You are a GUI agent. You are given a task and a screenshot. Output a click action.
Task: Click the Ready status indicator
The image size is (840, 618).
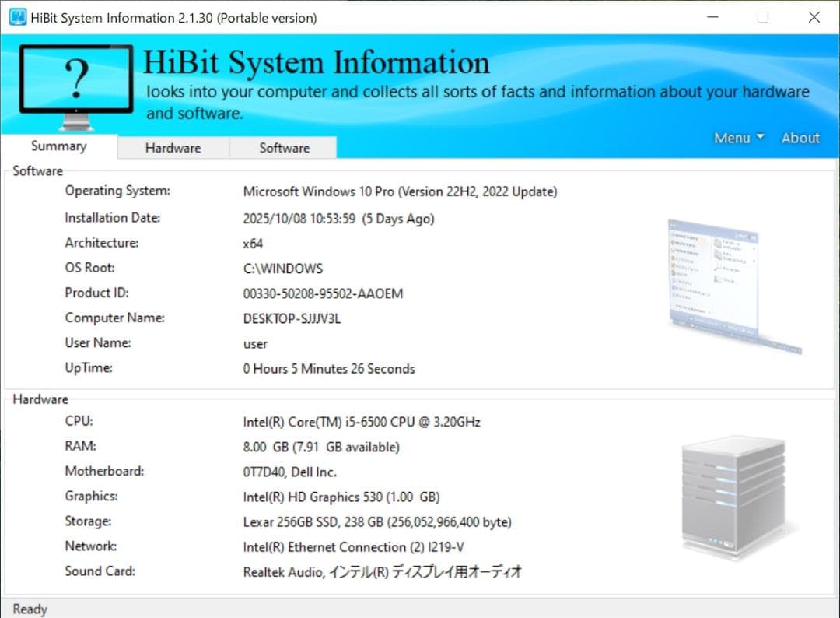pyautogui.click(x=29, y=609)
